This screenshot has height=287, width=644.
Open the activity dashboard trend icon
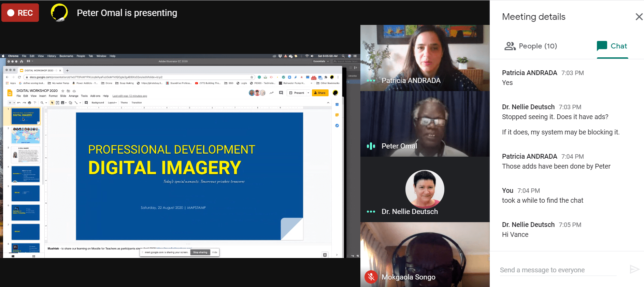click(272, 93)
